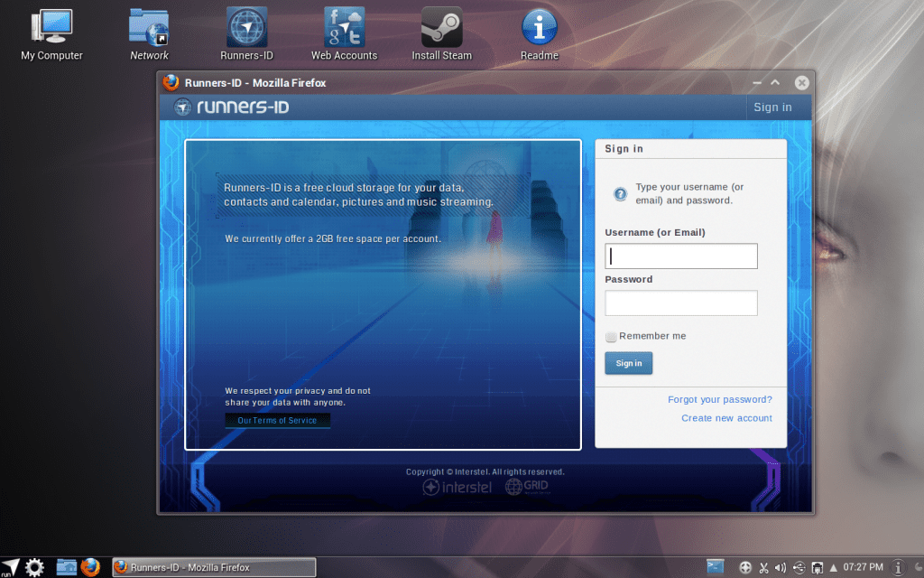Screen dimensions: 924x578
Task: Launch Firefox from the taskbar launcher
Action: [x=90, y=567]
